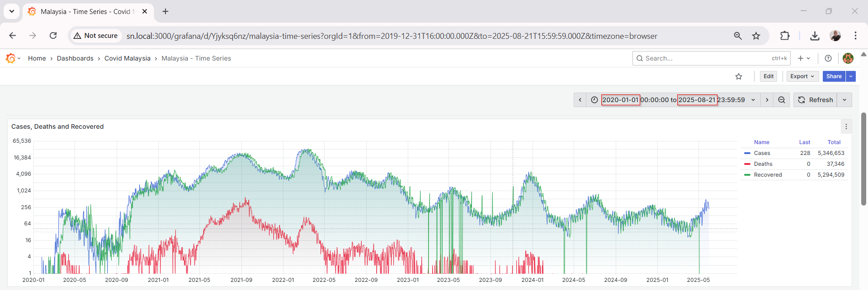The image size is (868, 290).
Task: Open the Export dropdown menu
Action: 802,76
